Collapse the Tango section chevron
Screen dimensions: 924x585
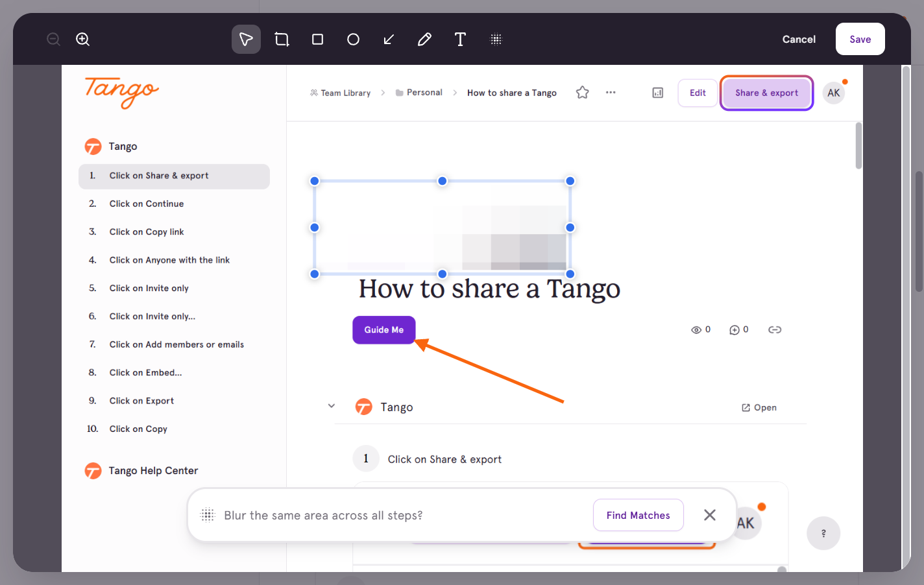point(332,406)
